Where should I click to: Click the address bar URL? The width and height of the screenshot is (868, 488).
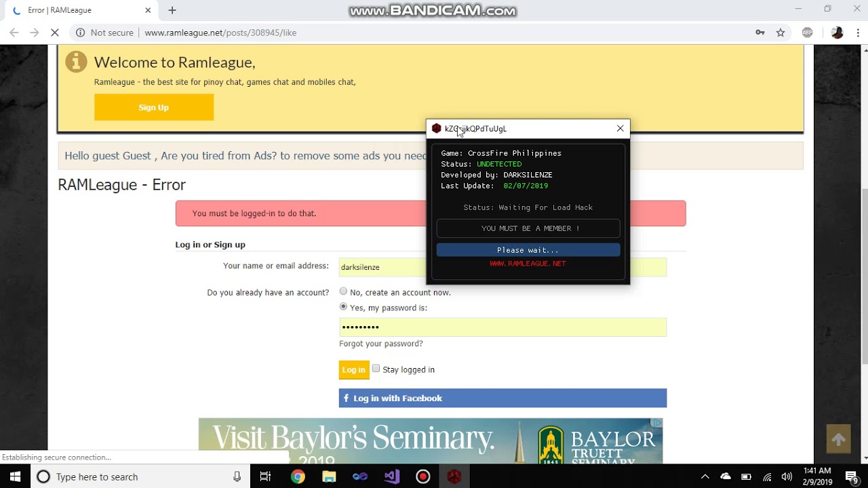(x=220, y=33)
